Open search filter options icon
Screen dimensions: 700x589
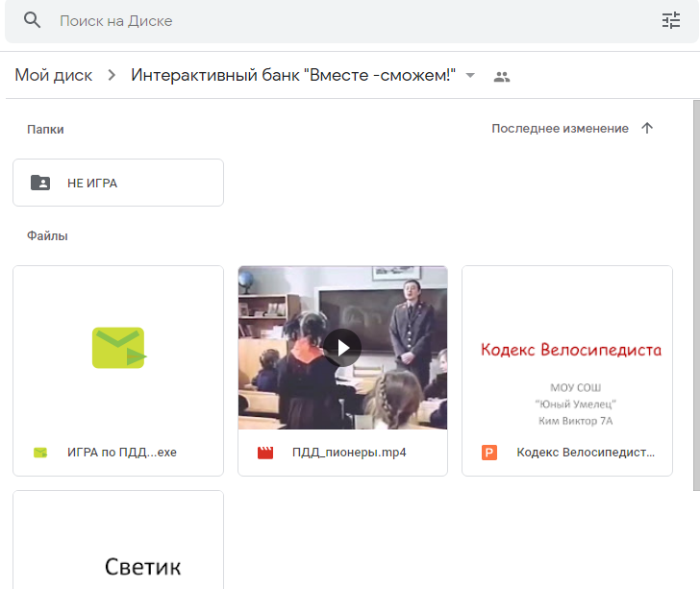coord(670,20)
